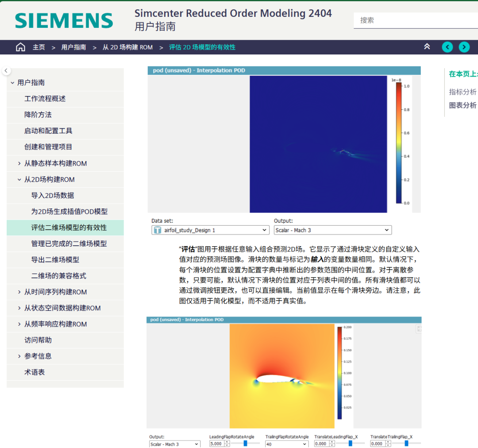Expand the 从状态空间数据构建ROM section
The height and width of the screenshot is (448, 478).
coord(19,308)
